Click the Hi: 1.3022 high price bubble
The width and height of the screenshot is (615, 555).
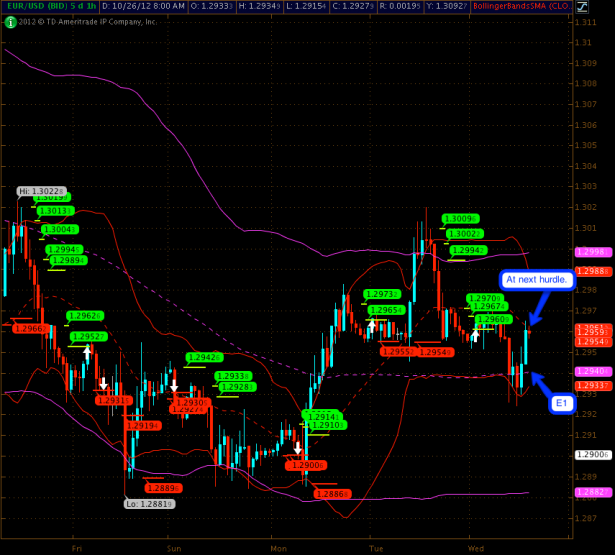41,191
